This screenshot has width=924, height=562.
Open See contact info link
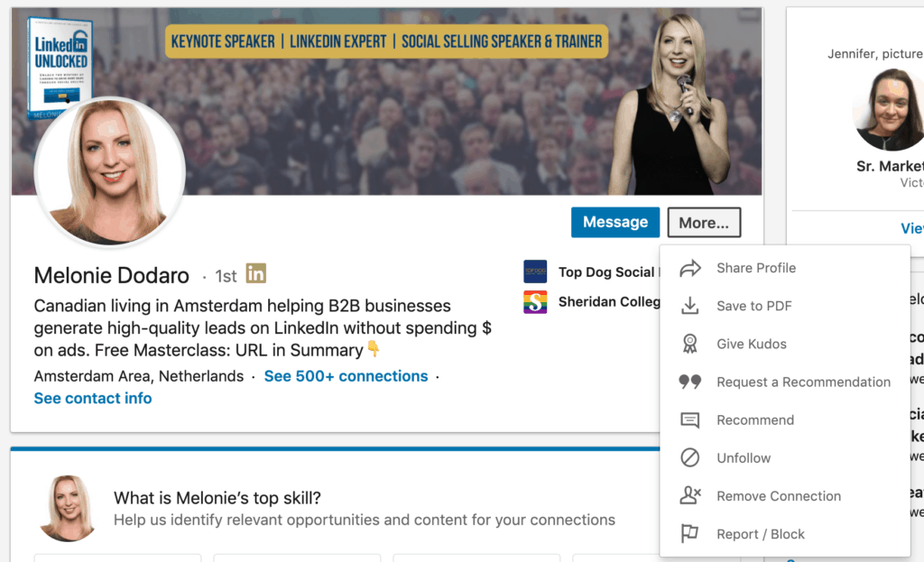pyautogui.click(x=93, y=398)
